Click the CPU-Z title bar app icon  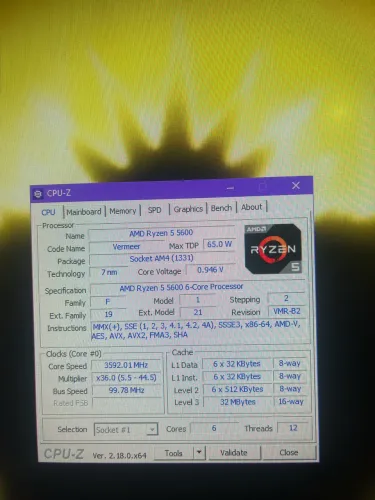38,194
